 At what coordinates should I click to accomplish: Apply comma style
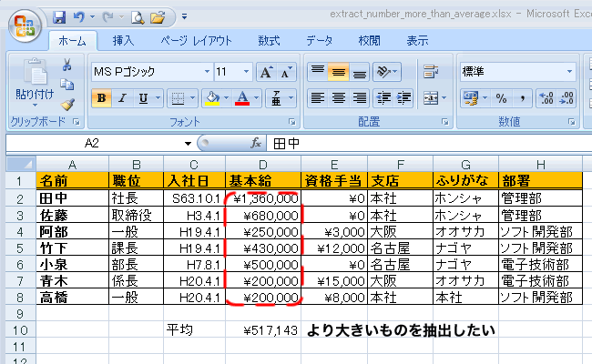[x=523, y=98]
